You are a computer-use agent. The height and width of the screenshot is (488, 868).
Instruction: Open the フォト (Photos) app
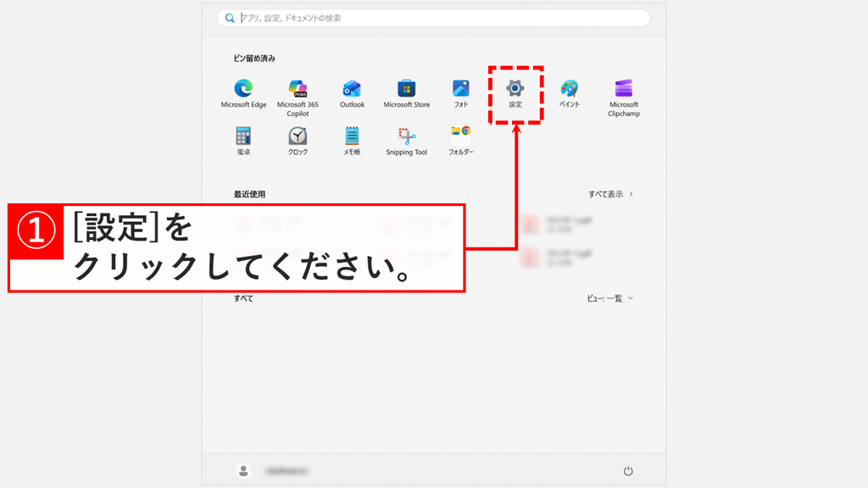(460, 93)
